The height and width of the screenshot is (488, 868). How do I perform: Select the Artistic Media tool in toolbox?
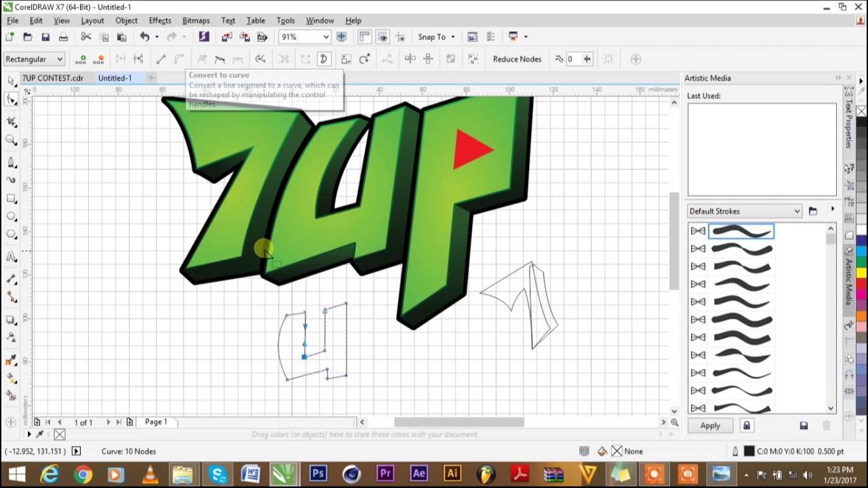coord(12,180)
